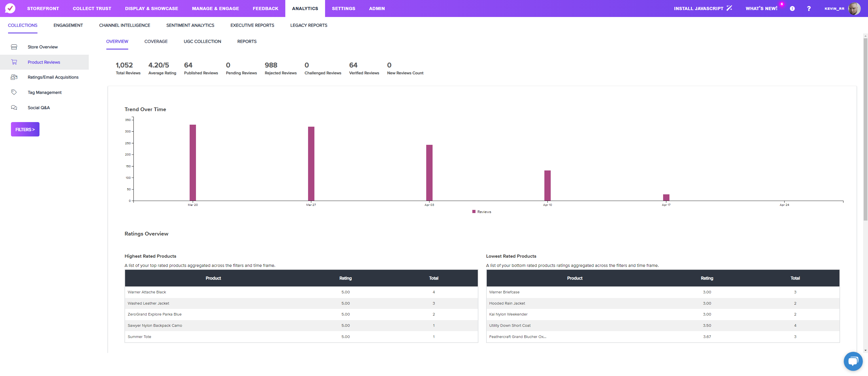Click the Social Q&A chat icon
Screen dimensions: 868x376
(14, 108)
